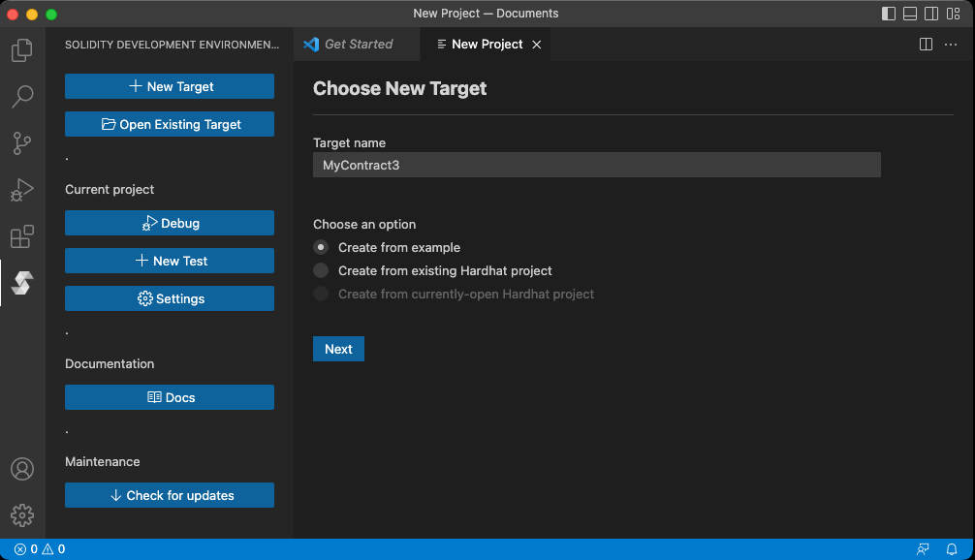Click the Next button

pyautogui.click(x=338, y=349)
